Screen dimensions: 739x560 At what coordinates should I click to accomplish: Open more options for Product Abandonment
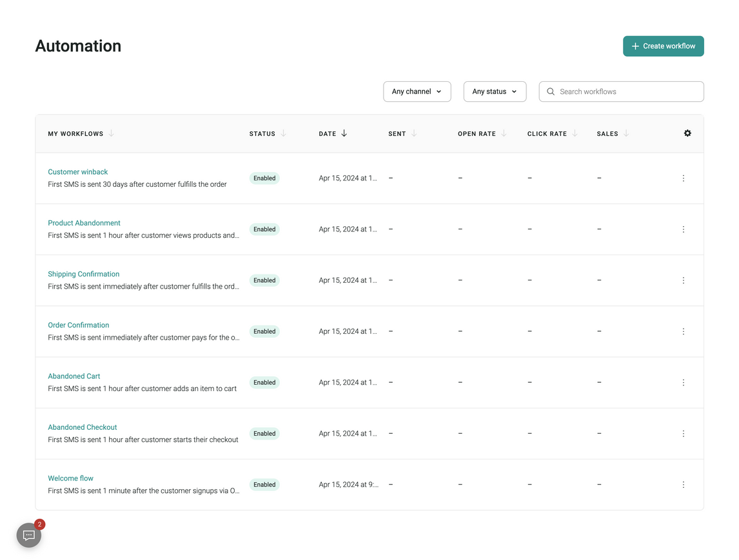pos(684,229)
